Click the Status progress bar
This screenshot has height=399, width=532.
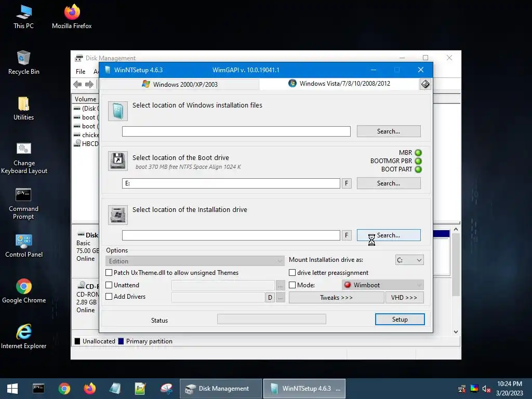click(271, 319)
